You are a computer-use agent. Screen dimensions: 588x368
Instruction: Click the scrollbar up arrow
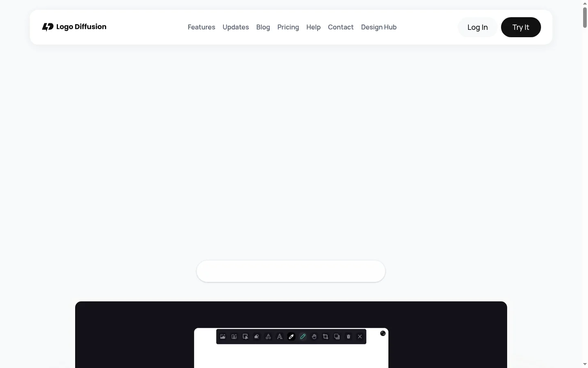[x=585, y=3]
